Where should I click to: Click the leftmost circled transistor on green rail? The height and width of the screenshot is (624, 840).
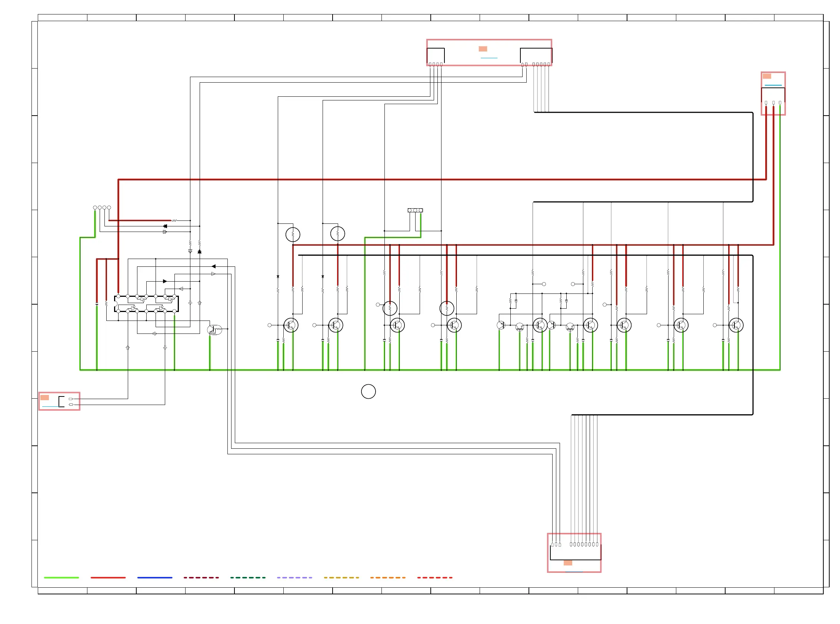click(291, 325)
